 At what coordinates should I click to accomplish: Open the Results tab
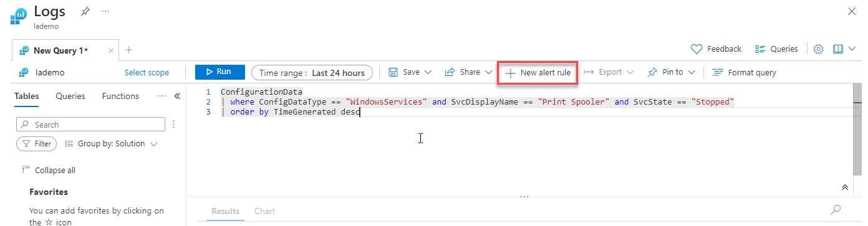point(225,211)
